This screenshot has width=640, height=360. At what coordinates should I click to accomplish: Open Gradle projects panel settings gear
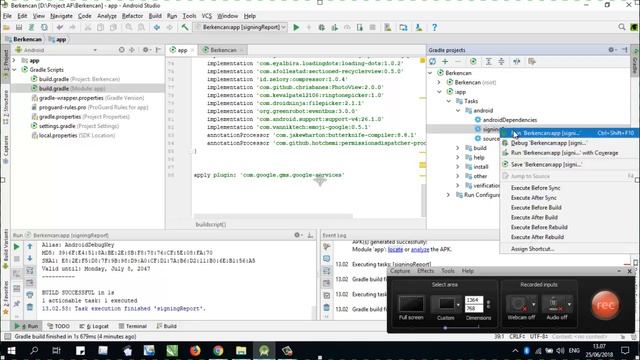click(x=611, y=50)
